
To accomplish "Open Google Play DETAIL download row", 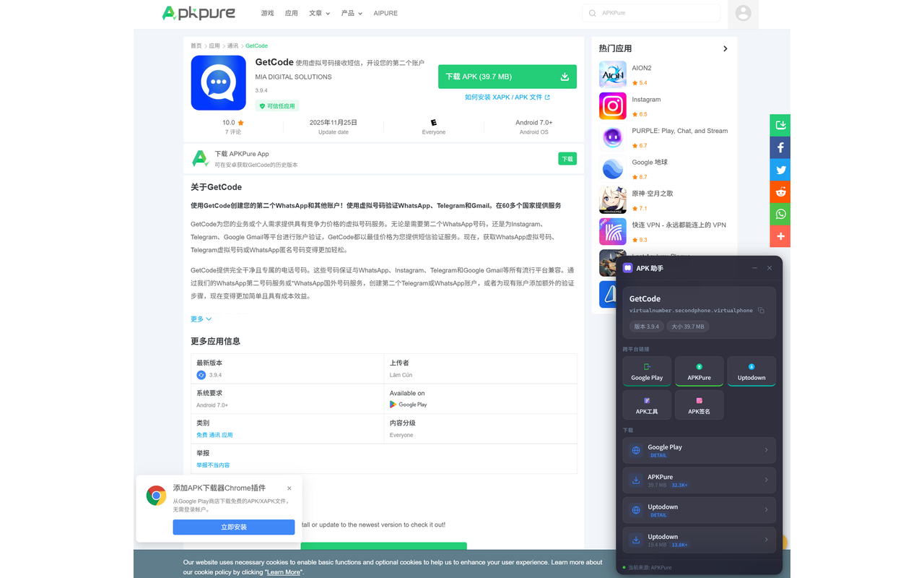I will [x=699, y=450].
